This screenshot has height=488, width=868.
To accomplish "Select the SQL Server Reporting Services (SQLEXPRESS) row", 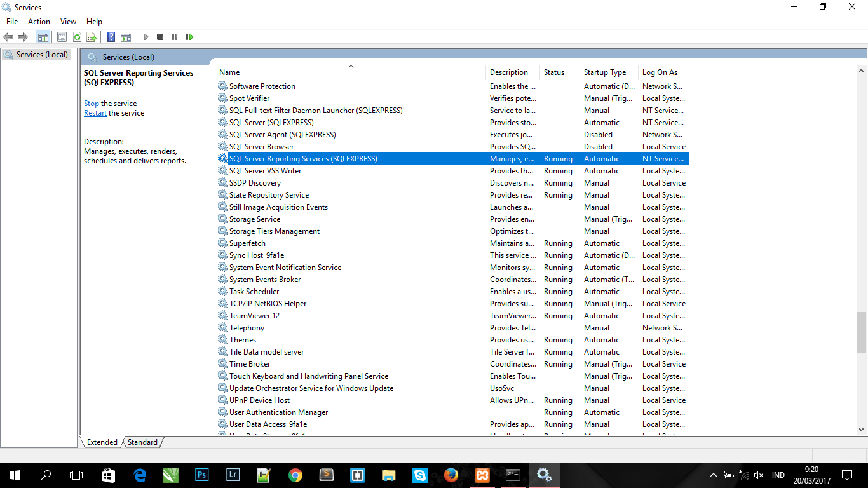I will click(x=452, y=159).
